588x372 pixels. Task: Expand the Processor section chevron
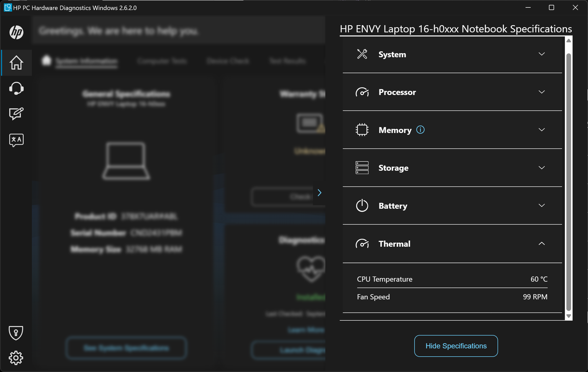coord(542,92)
